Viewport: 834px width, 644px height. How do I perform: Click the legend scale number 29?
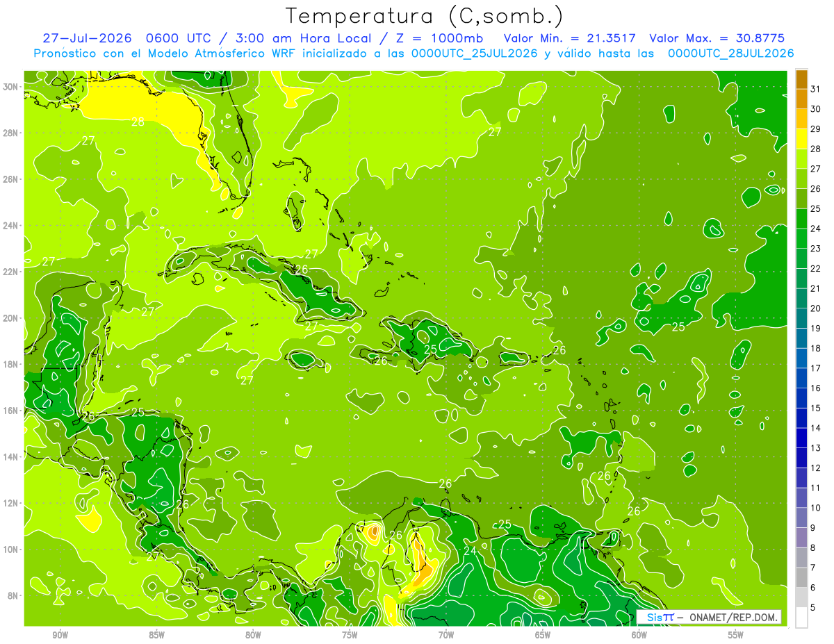815,129
